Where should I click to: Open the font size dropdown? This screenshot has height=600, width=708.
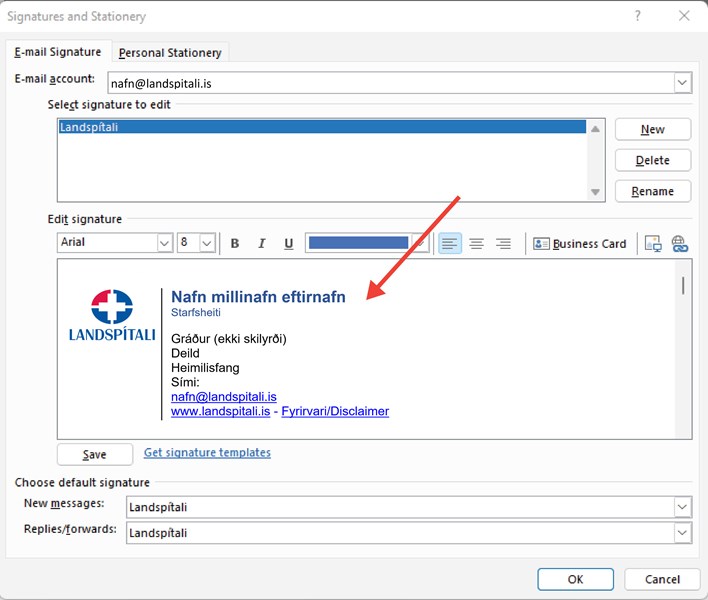207,243
